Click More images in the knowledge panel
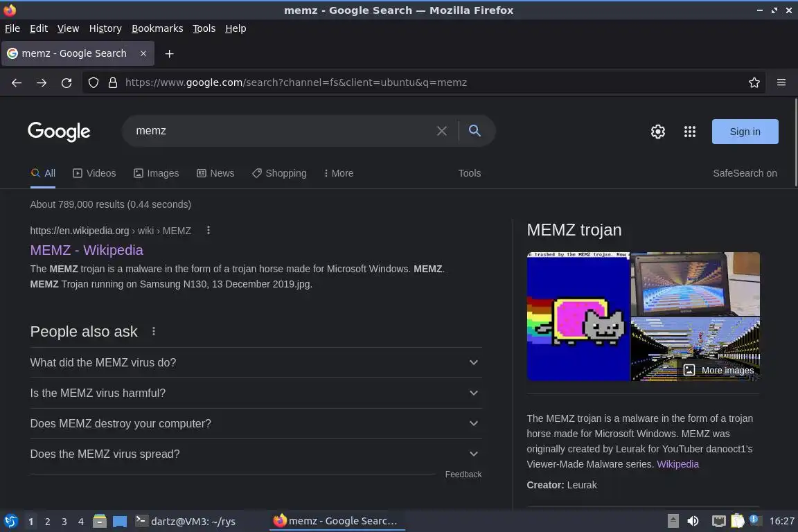The width and height of the screenshot is (798, 532). pos(718,370)
